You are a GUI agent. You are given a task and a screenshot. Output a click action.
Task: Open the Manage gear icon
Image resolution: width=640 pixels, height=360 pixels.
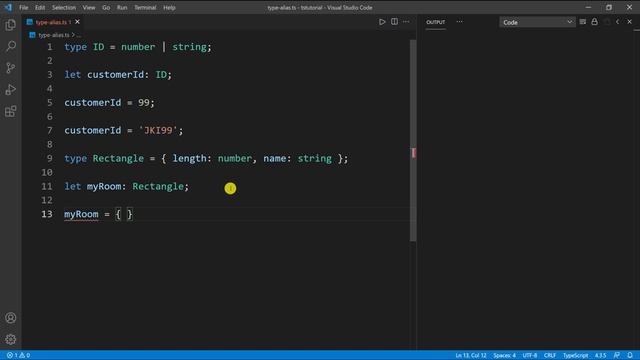[11, 339]
